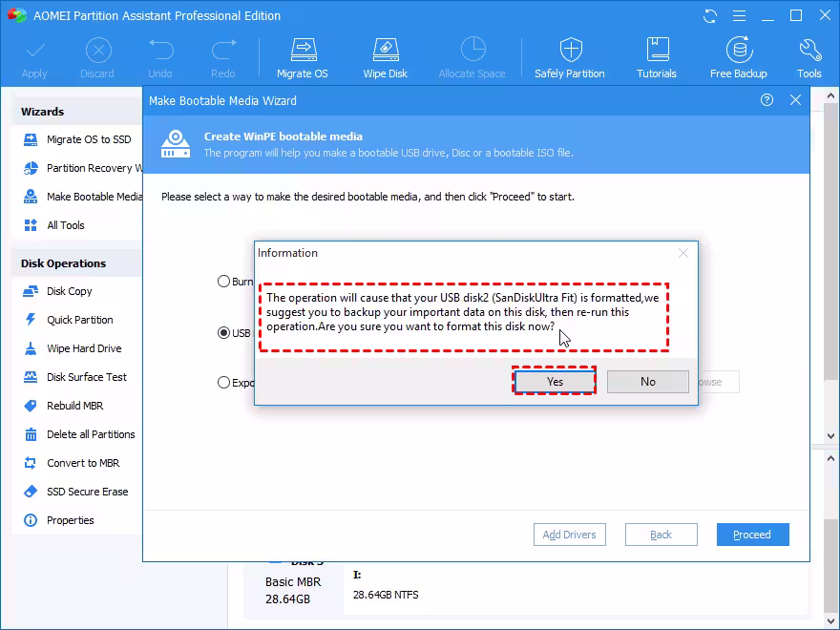Click the Proceed button
Screen dimensions: 840x630
(x=753, y=535)
